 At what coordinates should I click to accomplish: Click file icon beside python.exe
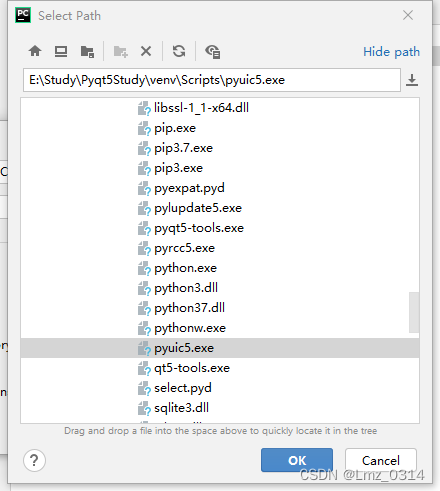(144, 269)
